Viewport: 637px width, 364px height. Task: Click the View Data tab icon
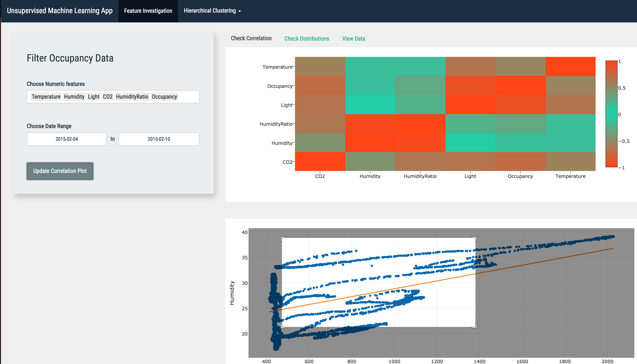pos(353,38)
